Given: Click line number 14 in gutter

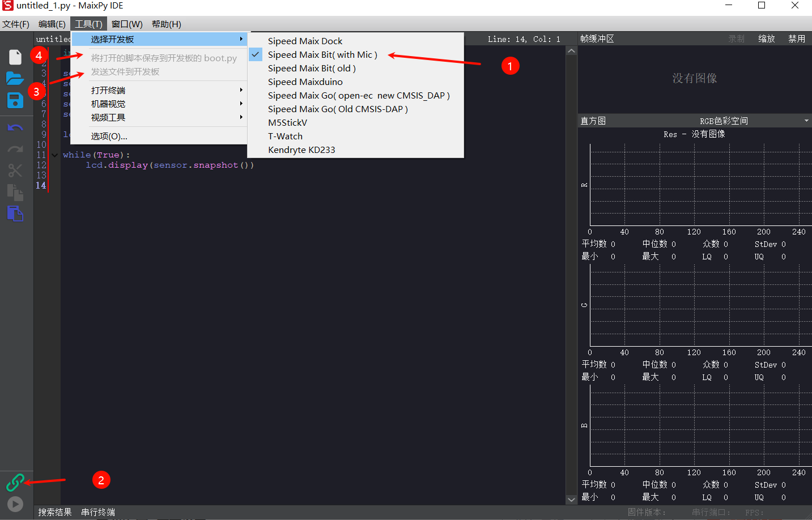Looking at the screenshot, I should point(41,185).
